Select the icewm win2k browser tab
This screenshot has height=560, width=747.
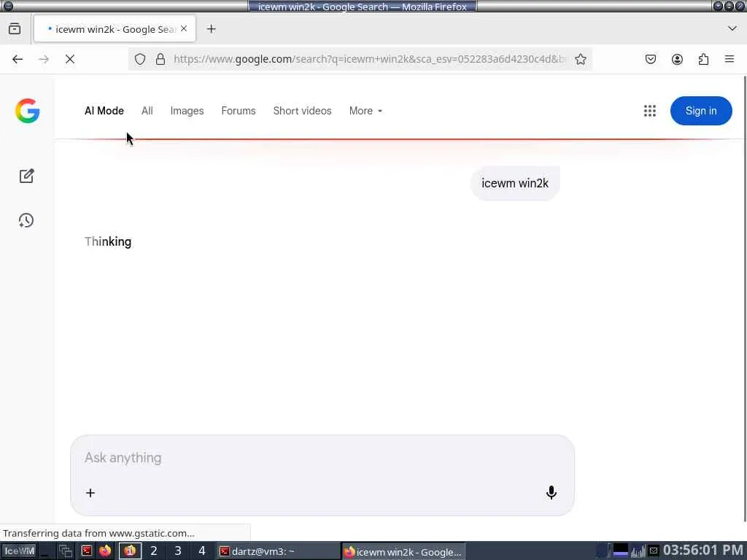coord(115,29)
